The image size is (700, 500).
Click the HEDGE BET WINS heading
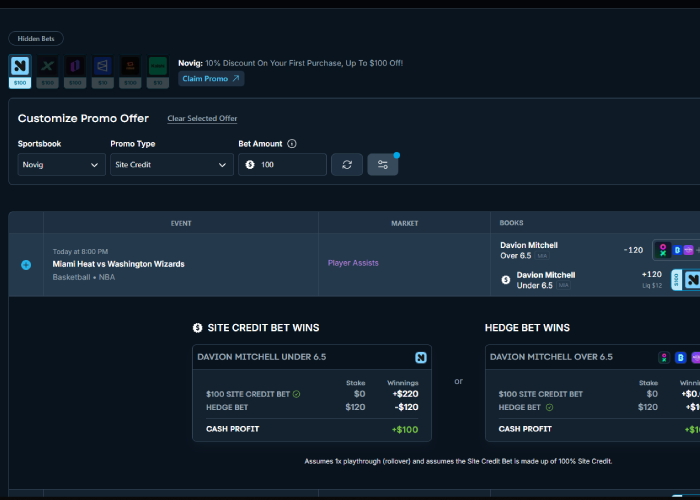click(527, 328)
